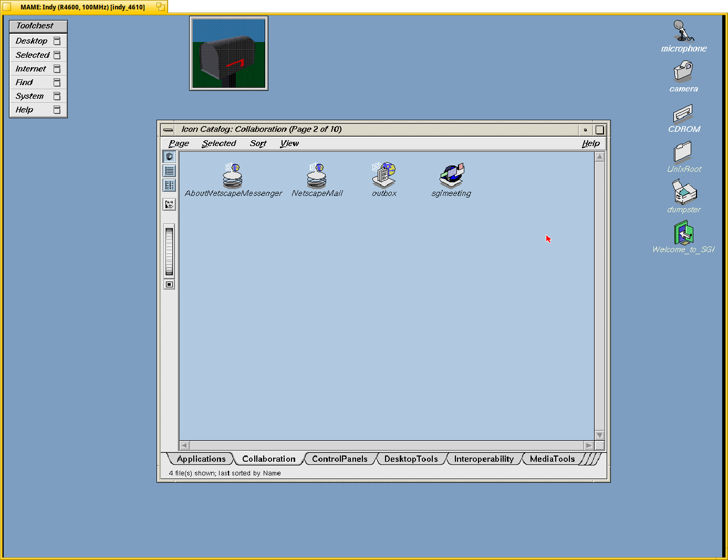
Task: Open the Help menu in Icon Catalog
Action: (x=591, y=143)
